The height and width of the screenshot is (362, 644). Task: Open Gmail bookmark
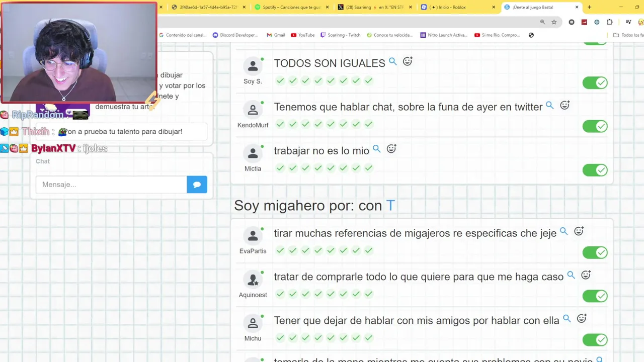276,35
